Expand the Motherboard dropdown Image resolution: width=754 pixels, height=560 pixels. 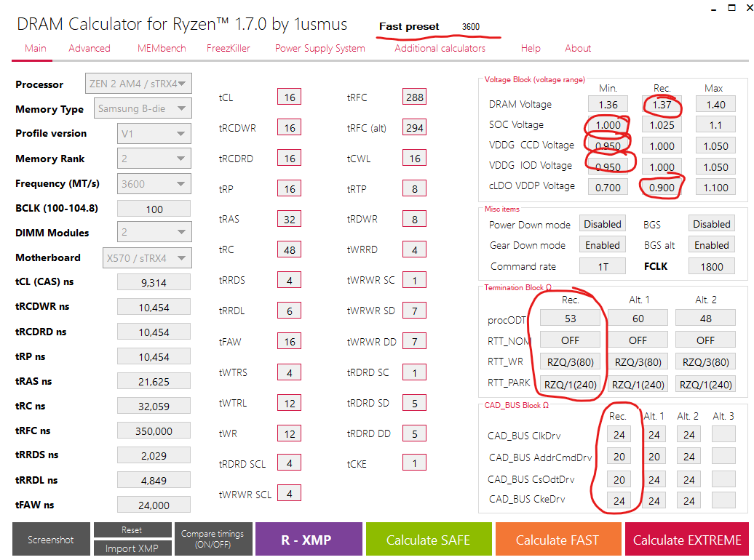click(147, 258)
